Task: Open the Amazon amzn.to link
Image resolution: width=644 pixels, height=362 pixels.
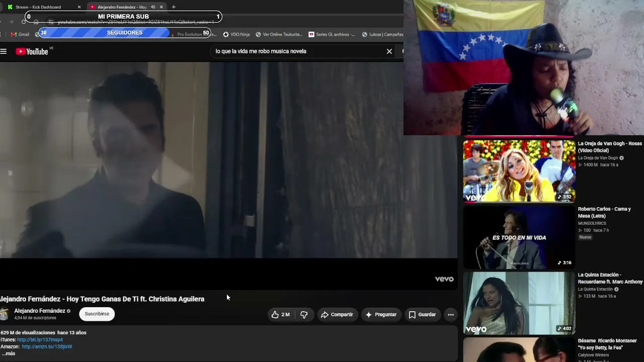Action: click(x=47, y=347)
